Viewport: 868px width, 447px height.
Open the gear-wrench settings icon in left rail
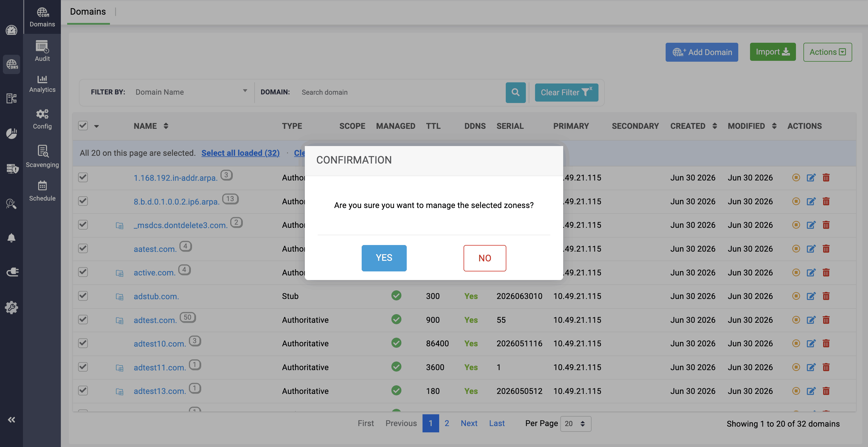pyautogui.click(x=11, y=307)
